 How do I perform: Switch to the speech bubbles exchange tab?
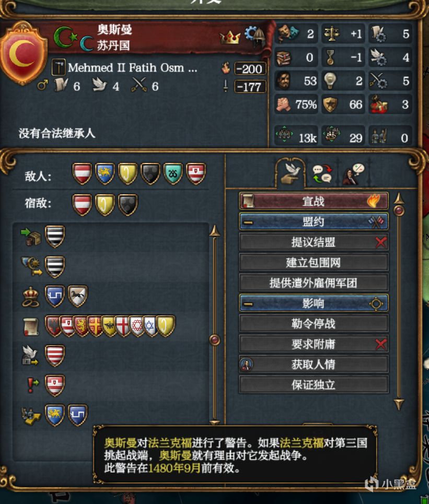point(322,174)
